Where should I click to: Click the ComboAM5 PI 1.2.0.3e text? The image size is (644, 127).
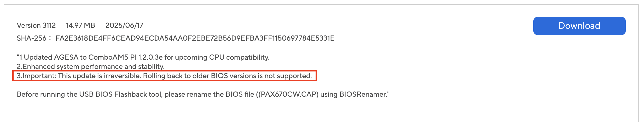point(125,57)
